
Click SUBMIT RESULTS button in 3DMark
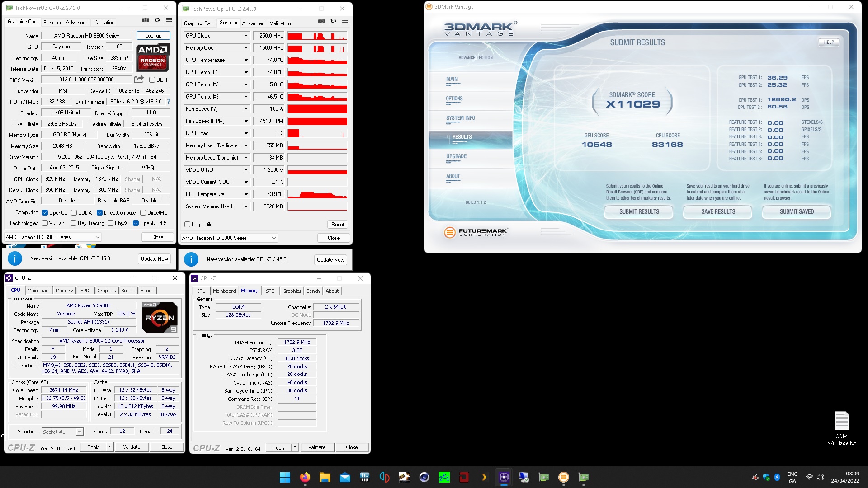click(639, 211)
